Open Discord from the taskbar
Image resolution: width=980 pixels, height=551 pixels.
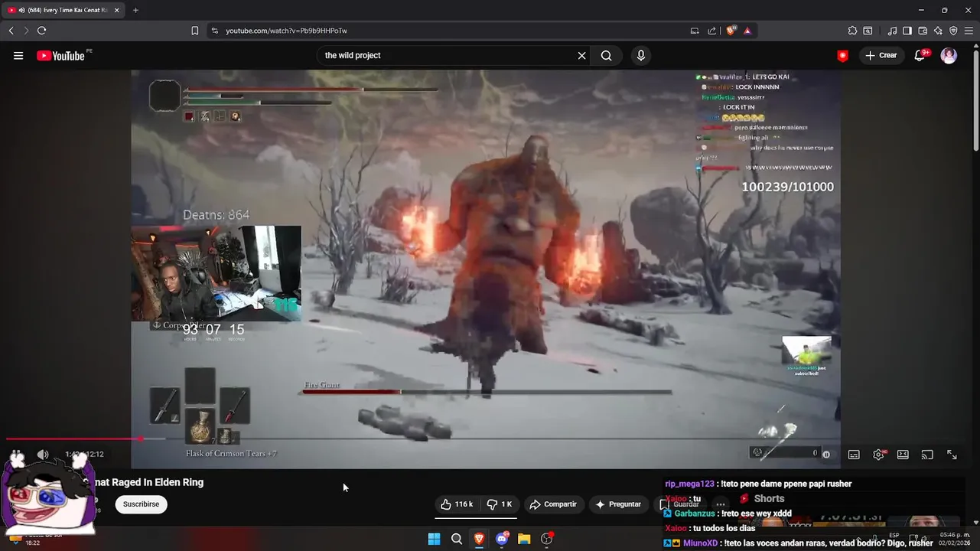502,539
